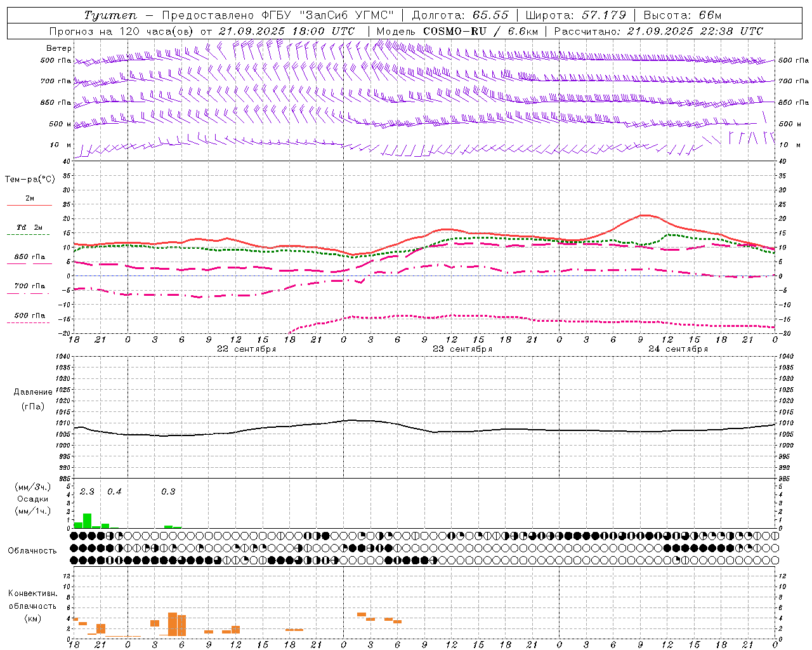Click the "24 сентября" date label

point(678,349)
